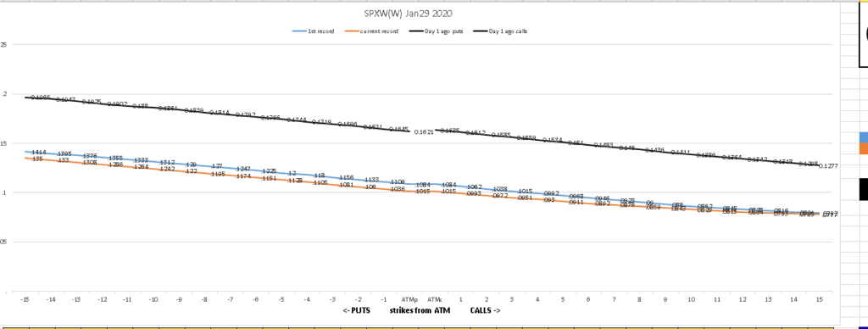Viewport: 868px width, 329px height.
Task: Select the .1355 data label
Action: (x=115, y=158)
